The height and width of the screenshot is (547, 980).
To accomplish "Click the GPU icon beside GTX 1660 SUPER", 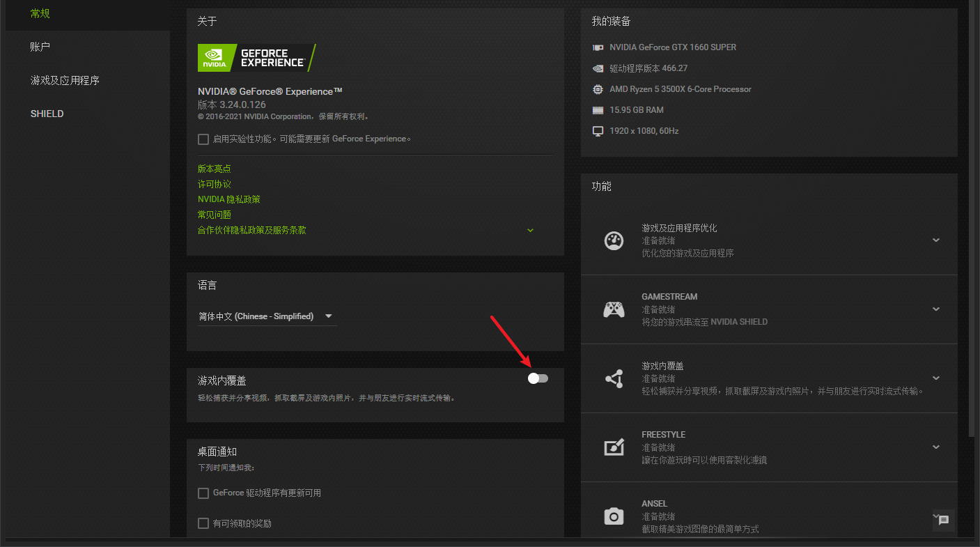I will tap(598, 47).
